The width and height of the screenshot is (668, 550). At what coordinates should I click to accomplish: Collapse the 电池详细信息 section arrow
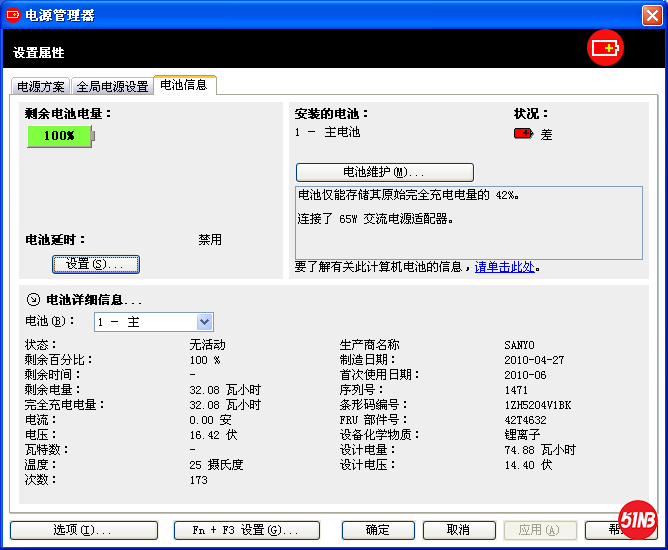point(33,299)
